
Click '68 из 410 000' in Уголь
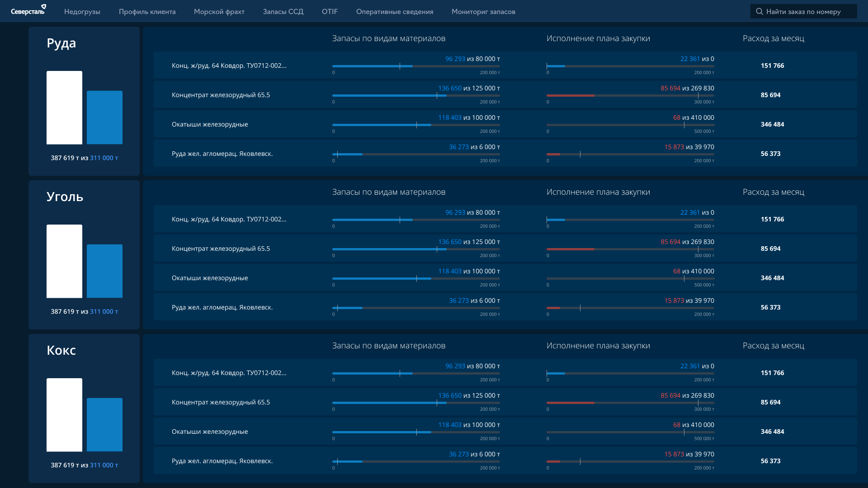click(x=694, y=272)
